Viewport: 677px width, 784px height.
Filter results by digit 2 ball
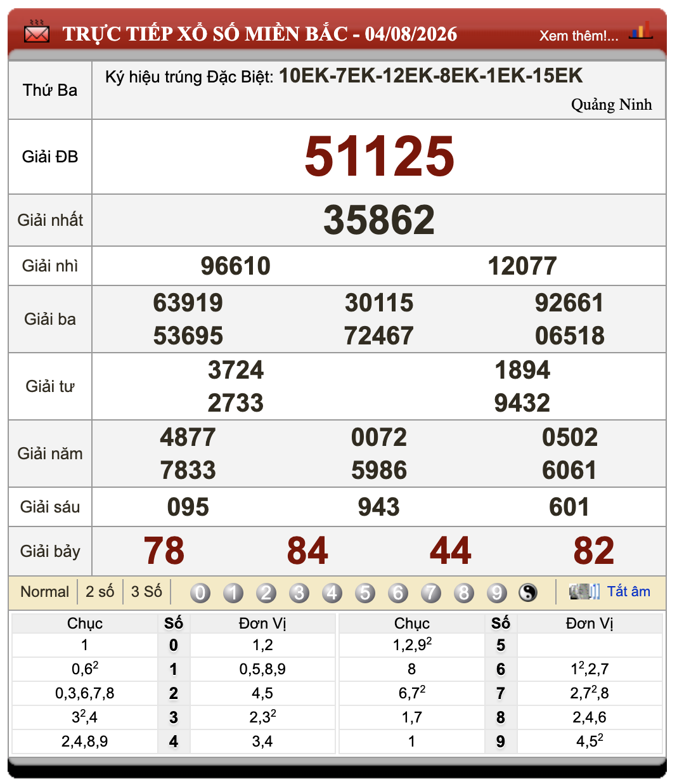266,592
